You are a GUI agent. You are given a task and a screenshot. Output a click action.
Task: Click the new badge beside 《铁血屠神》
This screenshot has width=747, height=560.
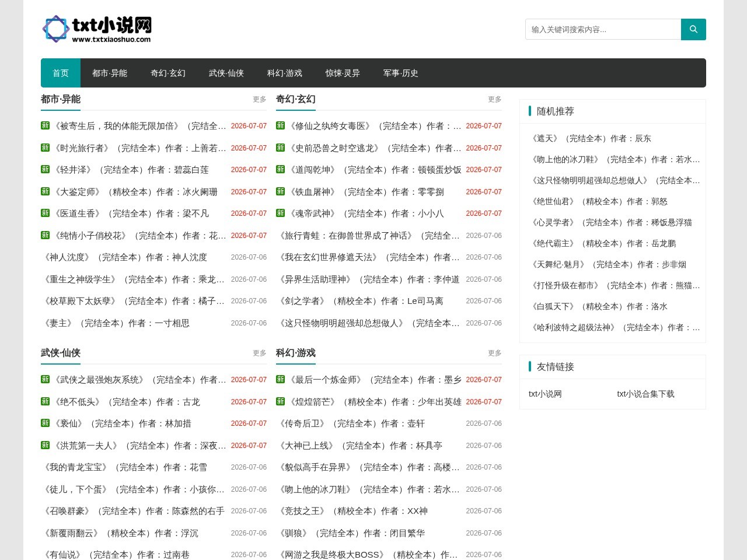pyautogui.click(x=280, y=191)
